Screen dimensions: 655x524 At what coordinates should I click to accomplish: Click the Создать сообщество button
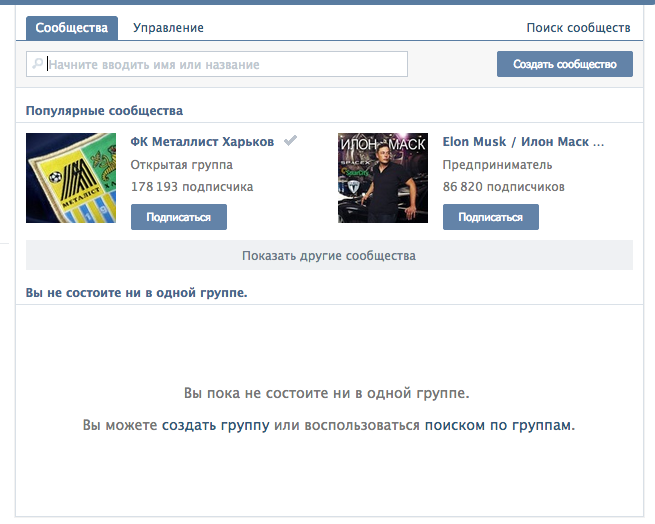[565, 64]
